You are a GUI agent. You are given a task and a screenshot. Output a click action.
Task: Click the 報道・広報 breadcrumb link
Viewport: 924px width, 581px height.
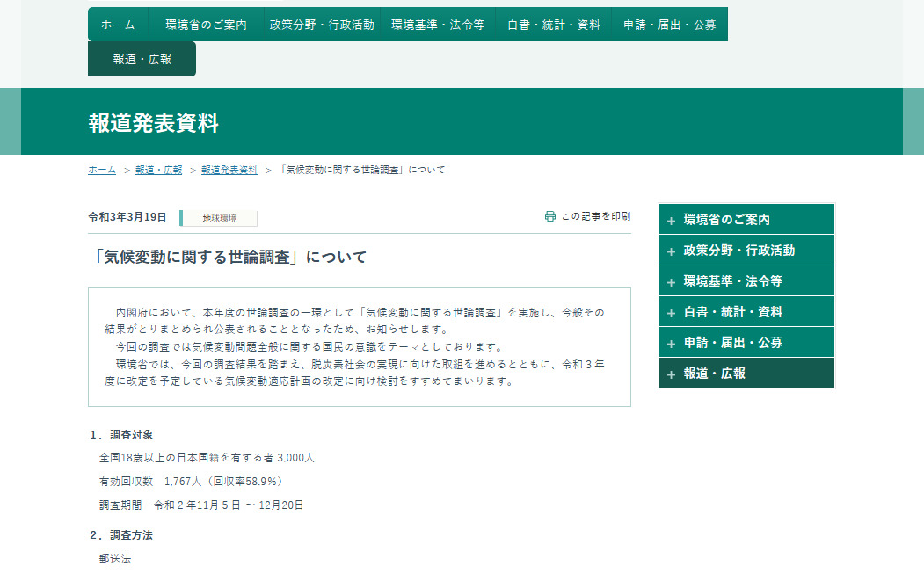coord(158,171)
